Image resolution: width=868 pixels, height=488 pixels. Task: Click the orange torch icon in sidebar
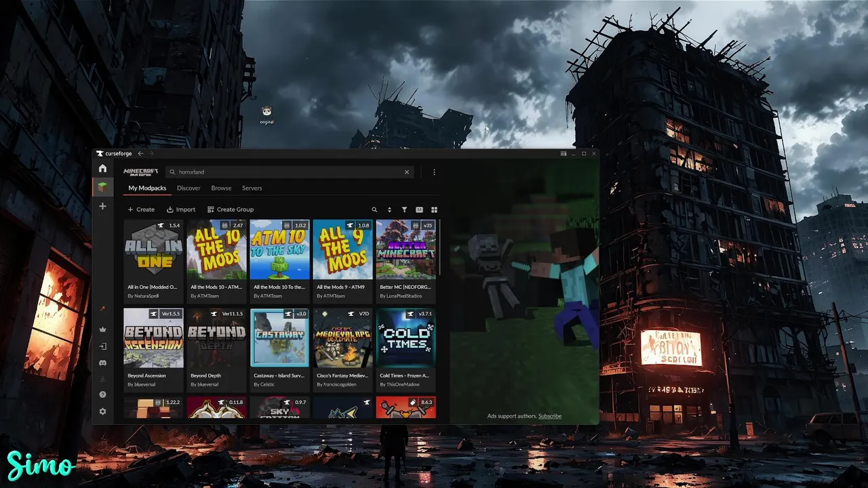point(102,309)
